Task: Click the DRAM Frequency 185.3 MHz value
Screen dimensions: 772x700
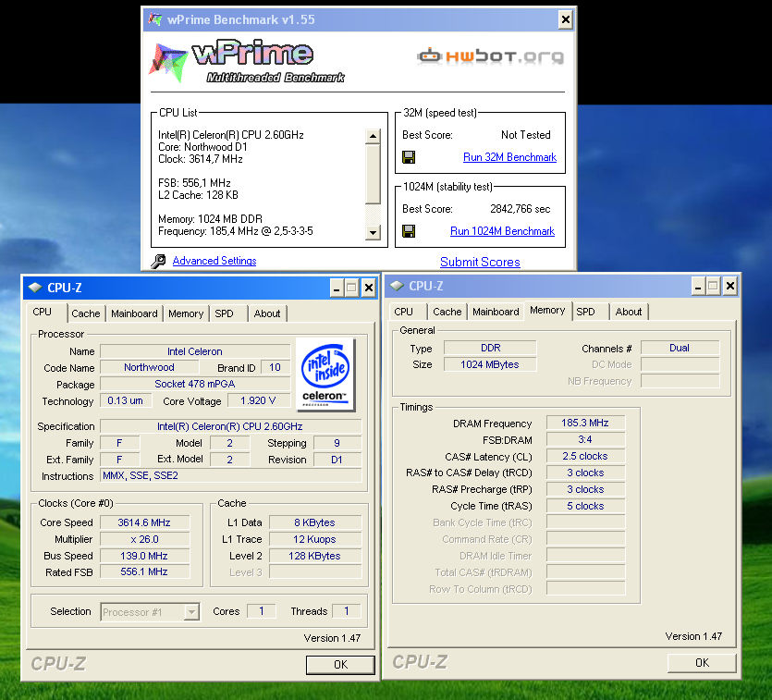Action: 585,423
